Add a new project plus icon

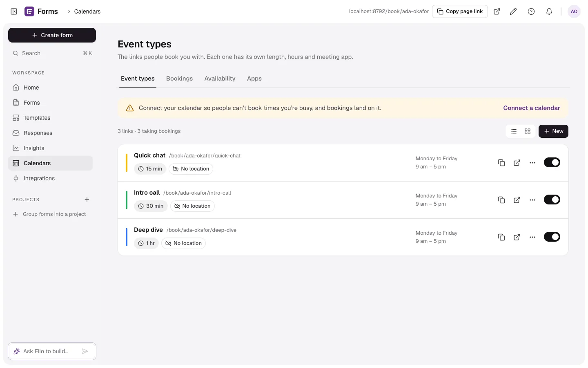click(87, 200)
